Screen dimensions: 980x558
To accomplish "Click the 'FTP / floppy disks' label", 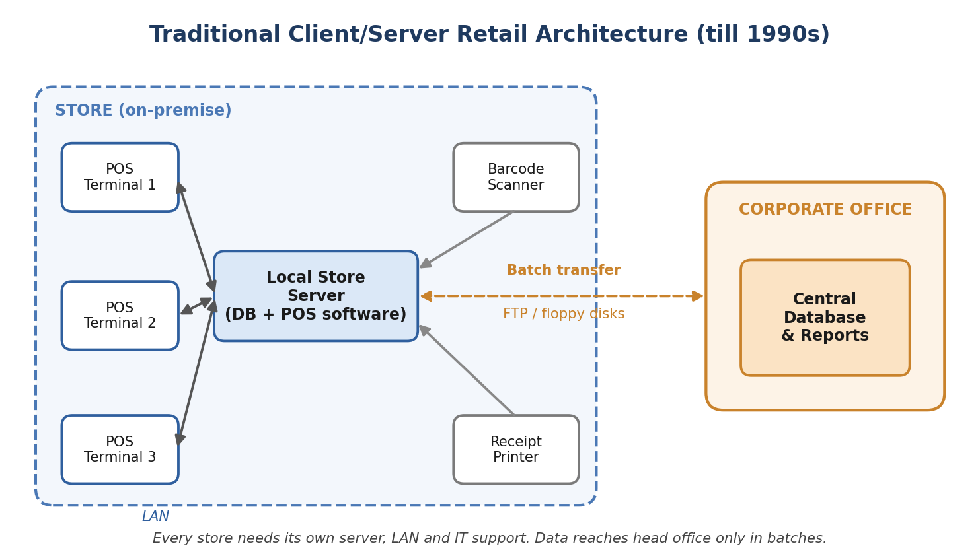I will (x=564, y=314).
